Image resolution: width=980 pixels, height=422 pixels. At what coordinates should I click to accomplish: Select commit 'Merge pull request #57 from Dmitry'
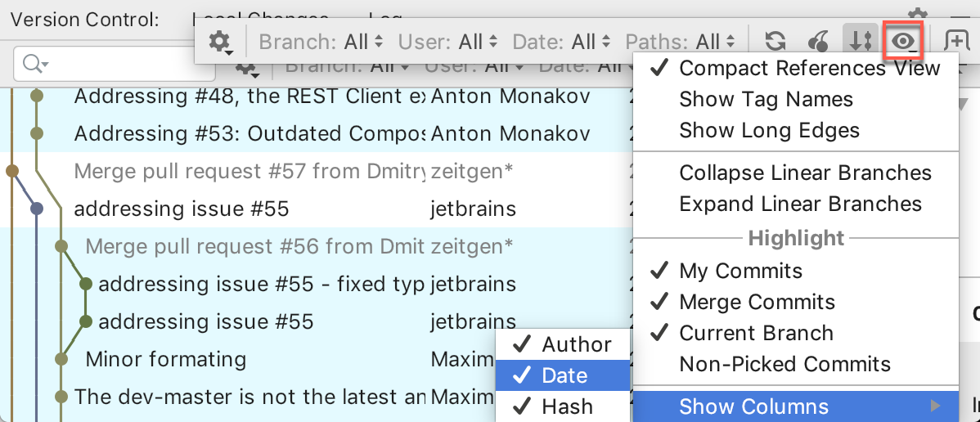coord(249,171)
